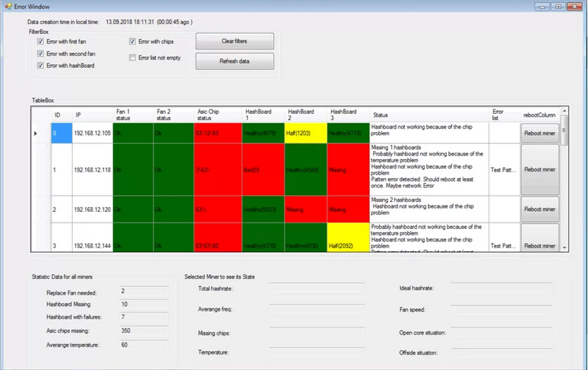588x370 pixels.
Task: Click the table vertical scrollbar thumb
Action: (564, 130)
